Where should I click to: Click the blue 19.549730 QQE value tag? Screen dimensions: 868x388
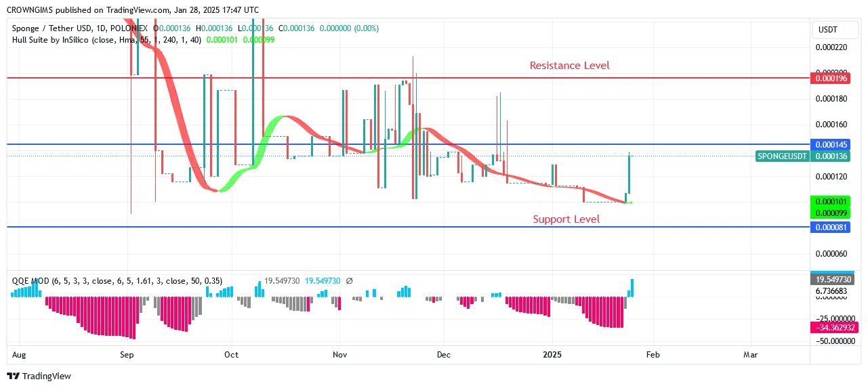(x=833, y=279)
